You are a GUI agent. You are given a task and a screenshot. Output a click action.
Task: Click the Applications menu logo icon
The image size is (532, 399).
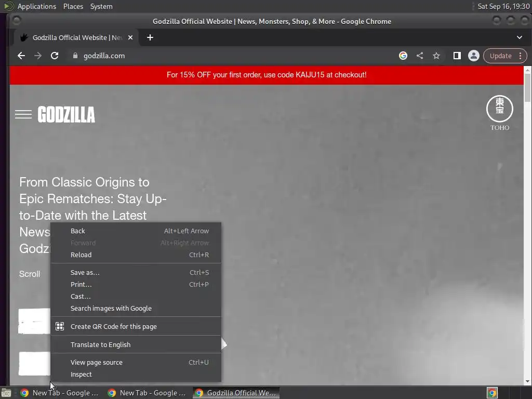(9, 6)
